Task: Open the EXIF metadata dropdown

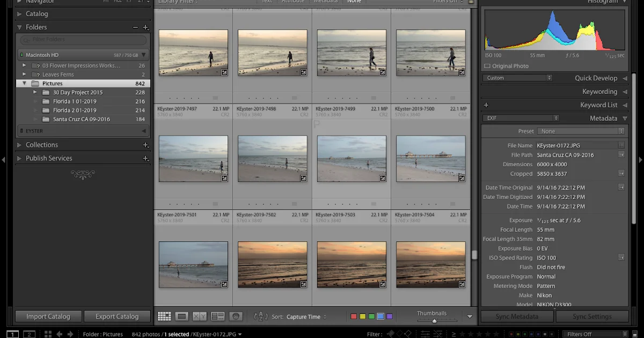Action: (520, 117)
